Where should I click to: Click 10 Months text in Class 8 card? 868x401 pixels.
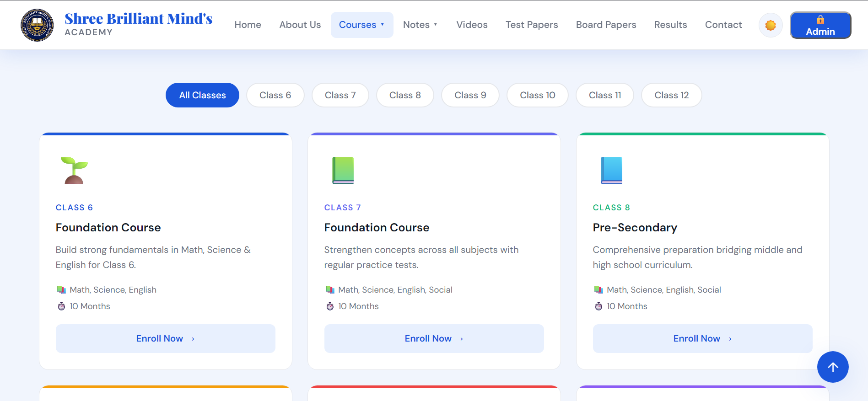click(627, 306)
